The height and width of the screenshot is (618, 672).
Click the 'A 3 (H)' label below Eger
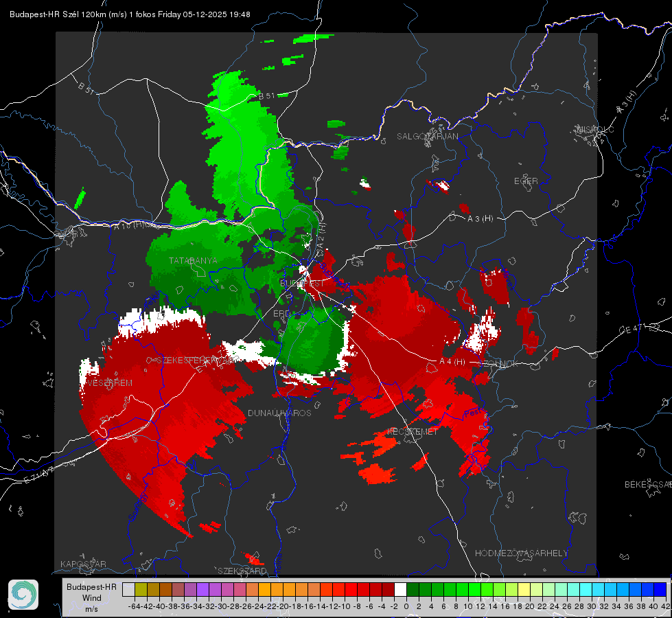point(480,218)
